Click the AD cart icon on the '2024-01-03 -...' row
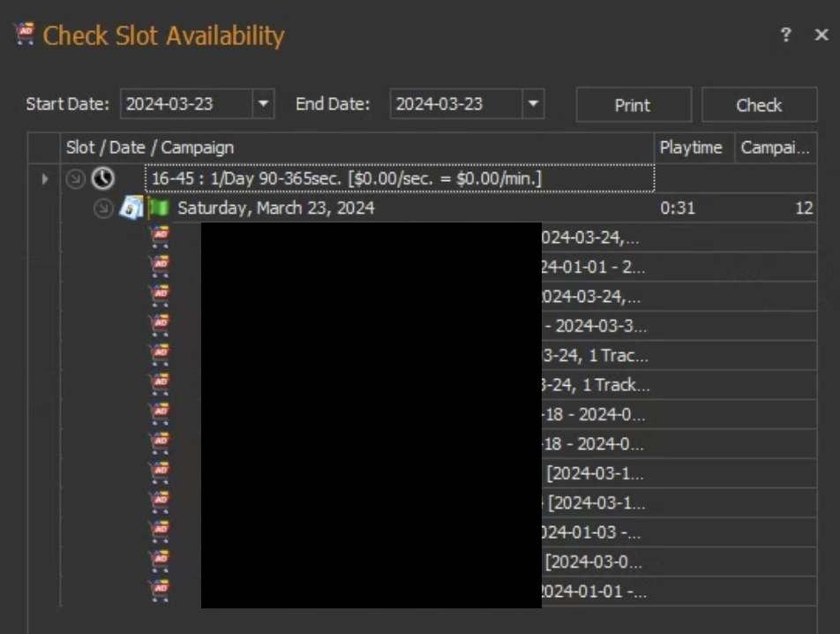840x634 pixels. pyautogui.click(x=160, y=532)
